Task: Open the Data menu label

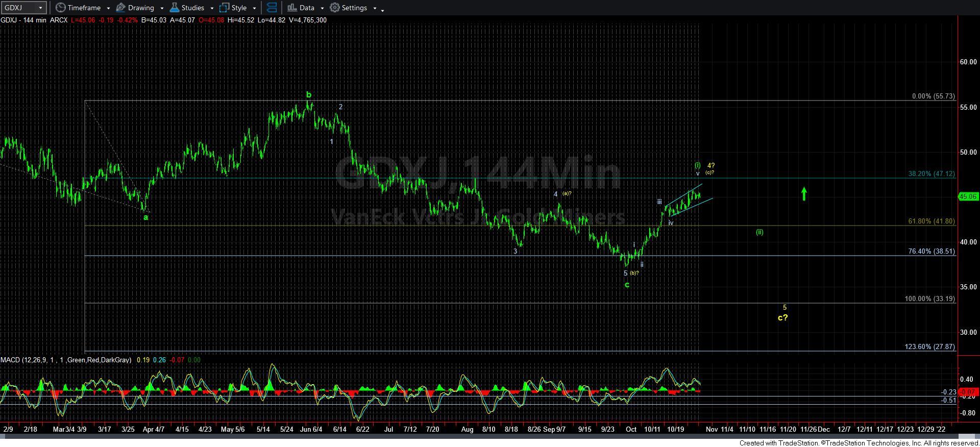Action: (307, 8)
